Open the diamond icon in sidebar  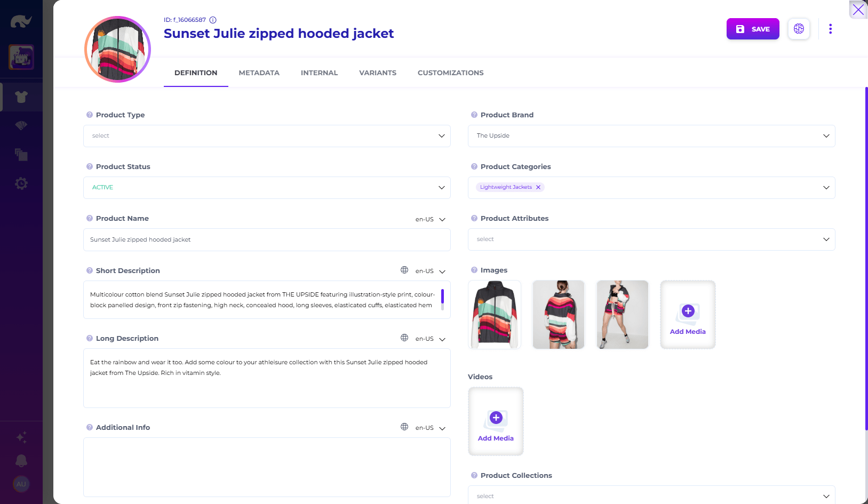21,126
